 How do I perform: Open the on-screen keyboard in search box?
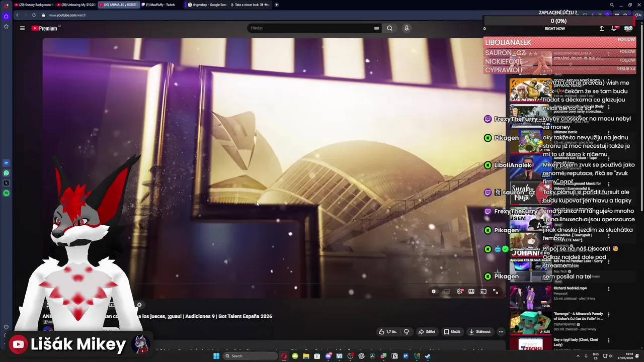[x=376, y=28]
